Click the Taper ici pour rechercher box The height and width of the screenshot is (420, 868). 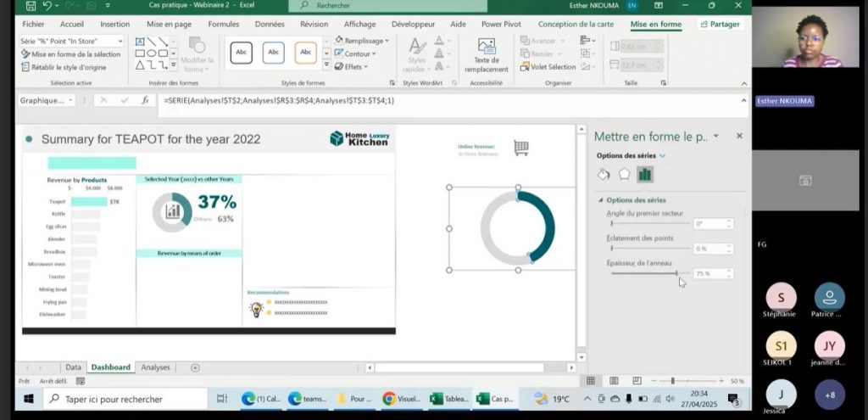(125, 399)
